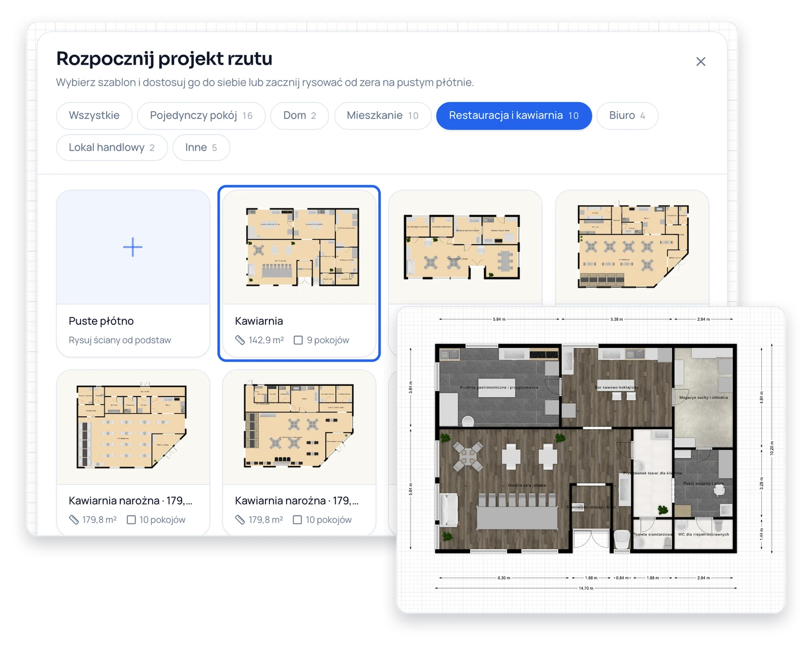This screenshot has width=812, height=650.
Task: Show Lokal handlowy templates
Action: (112, 148)
